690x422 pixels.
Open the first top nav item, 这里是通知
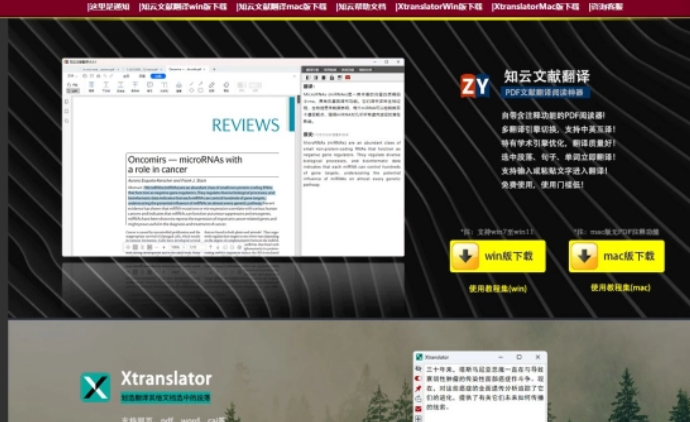click(x=108, y=7)
